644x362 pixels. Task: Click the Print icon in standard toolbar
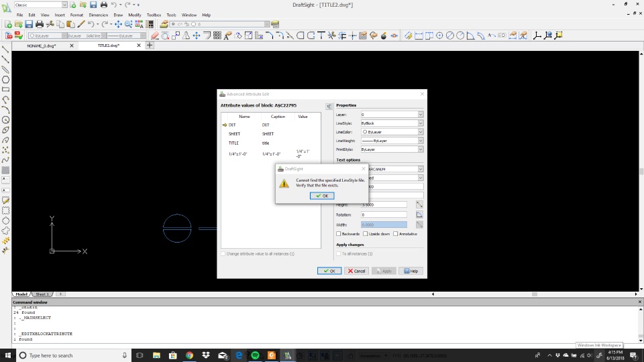pyautogui.click(x=40, y=25)
